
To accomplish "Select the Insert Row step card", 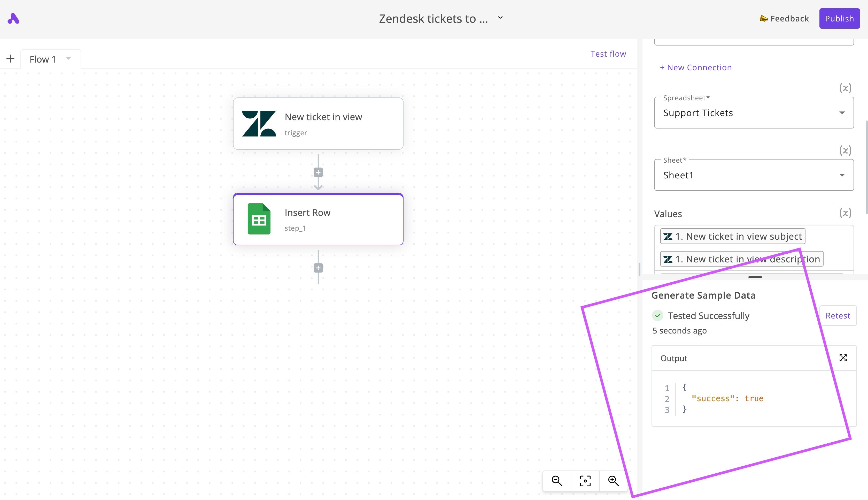I will click(318, 219).
